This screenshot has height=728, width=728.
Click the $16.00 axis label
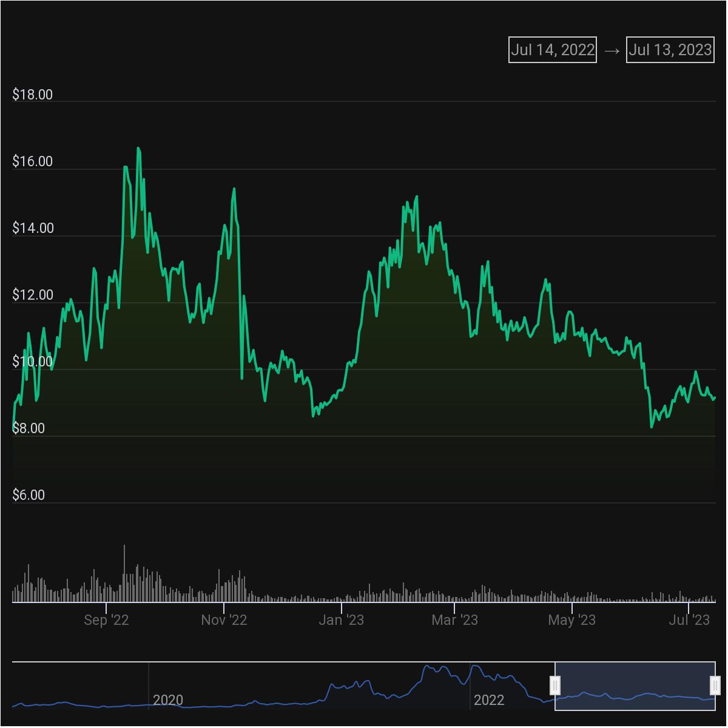point(32,161)
